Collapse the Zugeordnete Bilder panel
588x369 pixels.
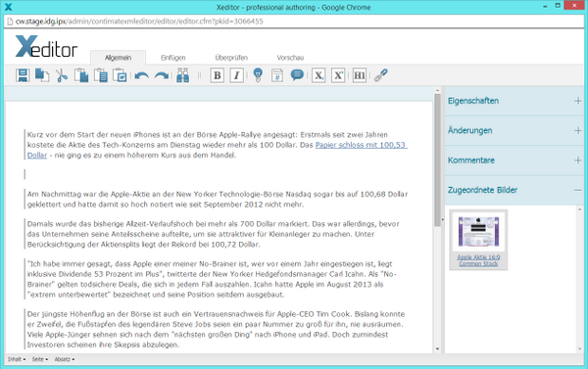point(514,190)
